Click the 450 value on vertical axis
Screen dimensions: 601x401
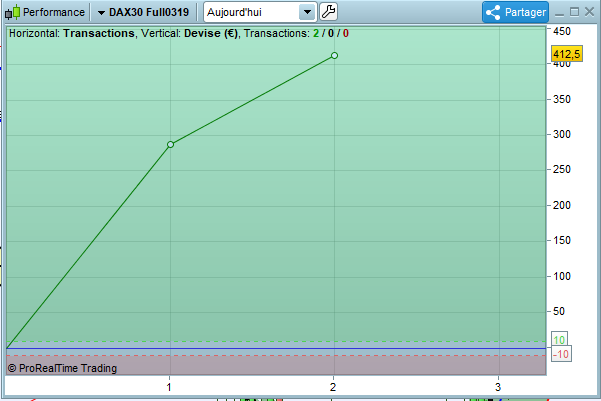pyautogui.click(x=562, y=31)
